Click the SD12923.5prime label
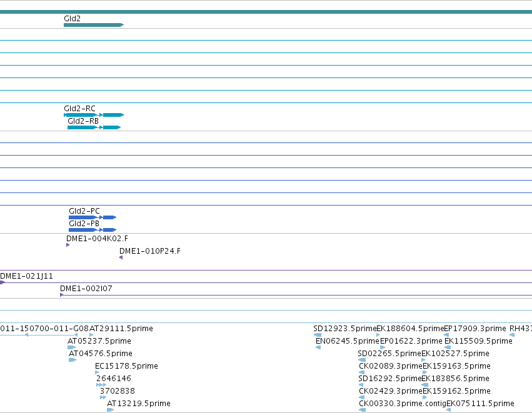This screenshot has height=413, width=532. tap(344, 328)
